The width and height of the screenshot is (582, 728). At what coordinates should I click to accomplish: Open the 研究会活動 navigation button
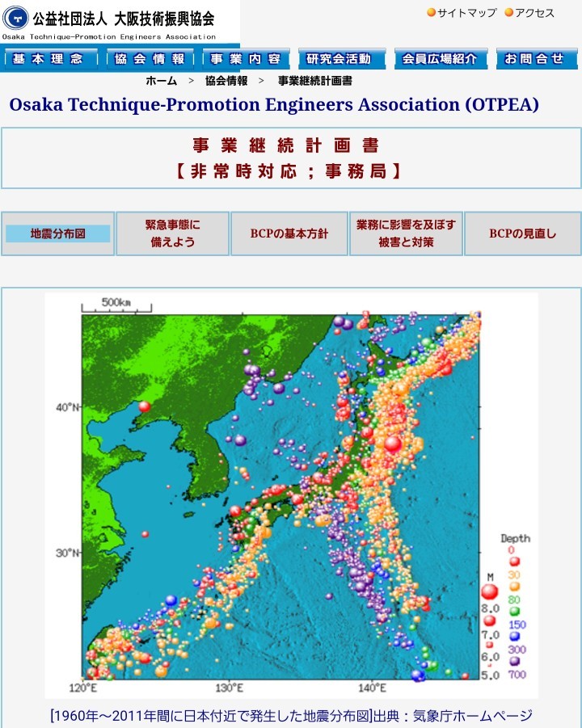339,59
